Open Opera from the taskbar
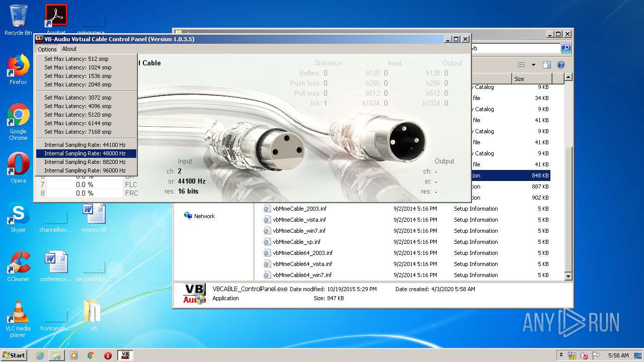Image resolution: width=644 pixels, height=362 pixels. click(x=108, y=355)
